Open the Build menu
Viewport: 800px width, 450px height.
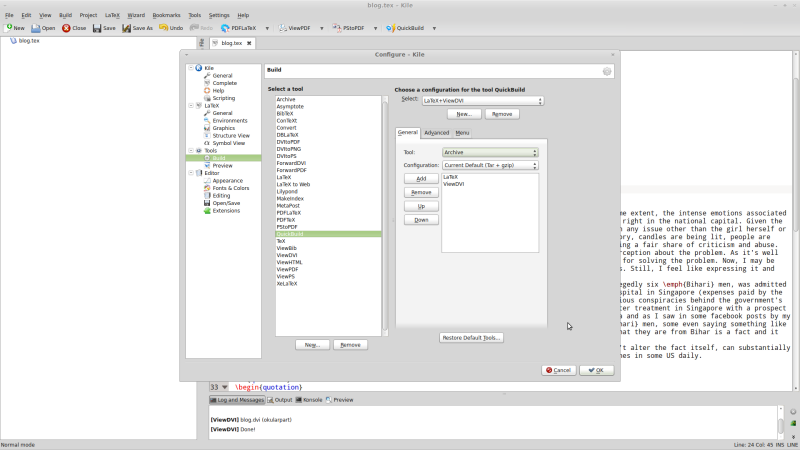click(65, 15)
